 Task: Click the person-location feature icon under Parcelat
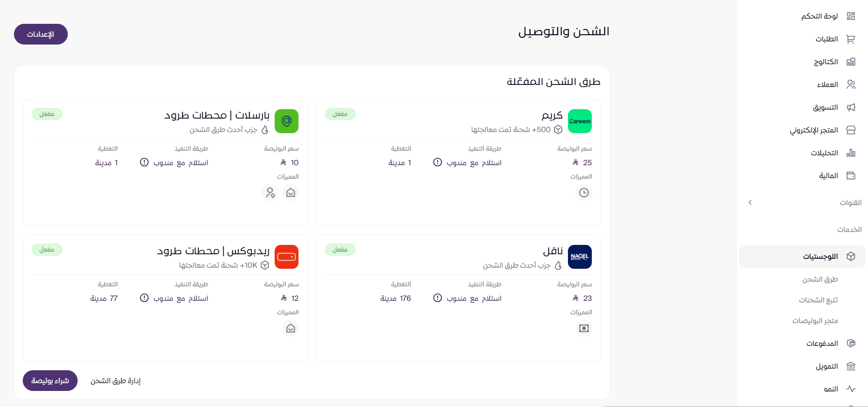[x=270, y=193]
